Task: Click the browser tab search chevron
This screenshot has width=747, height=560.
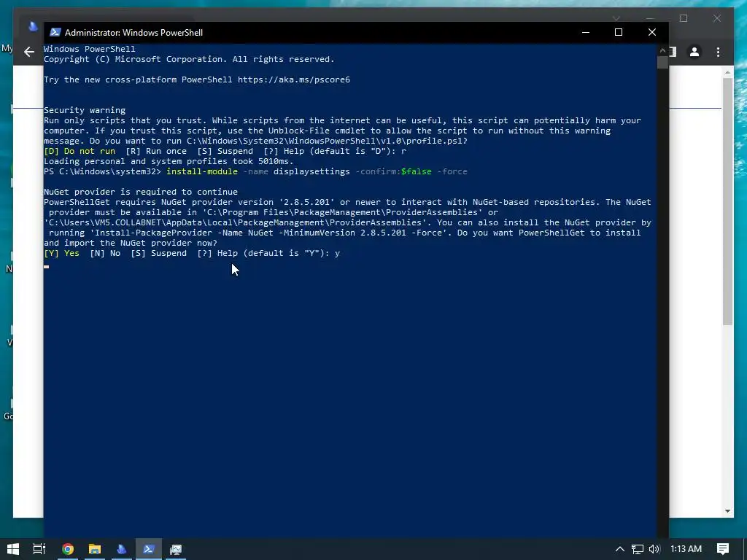Action: click(x=616, y=18)
